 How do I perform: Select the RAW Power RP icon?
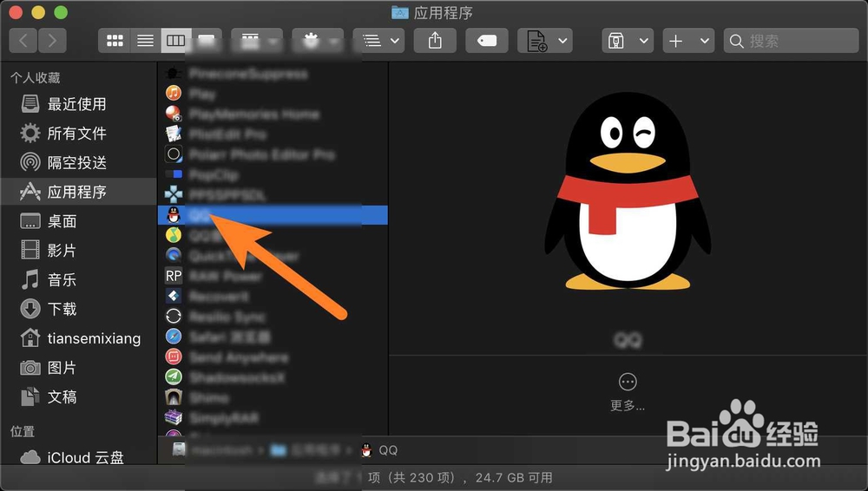coord(174,276)
